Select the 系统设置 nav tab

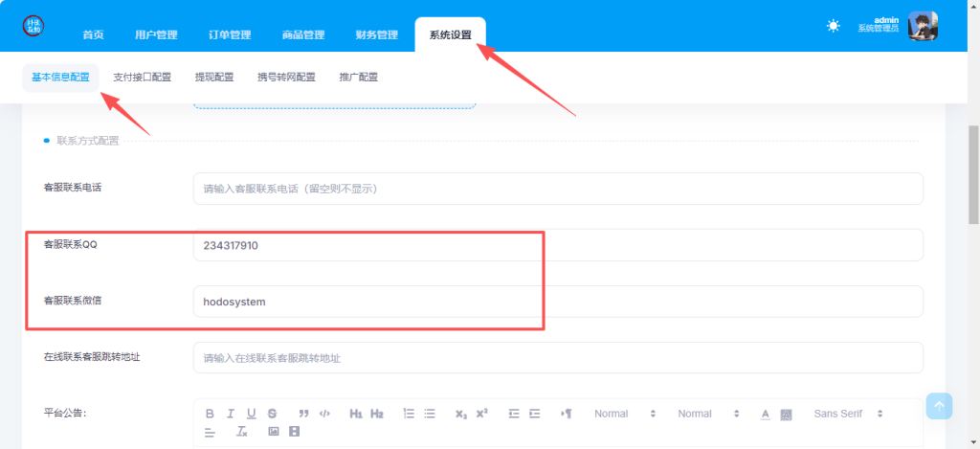[451, 35]
